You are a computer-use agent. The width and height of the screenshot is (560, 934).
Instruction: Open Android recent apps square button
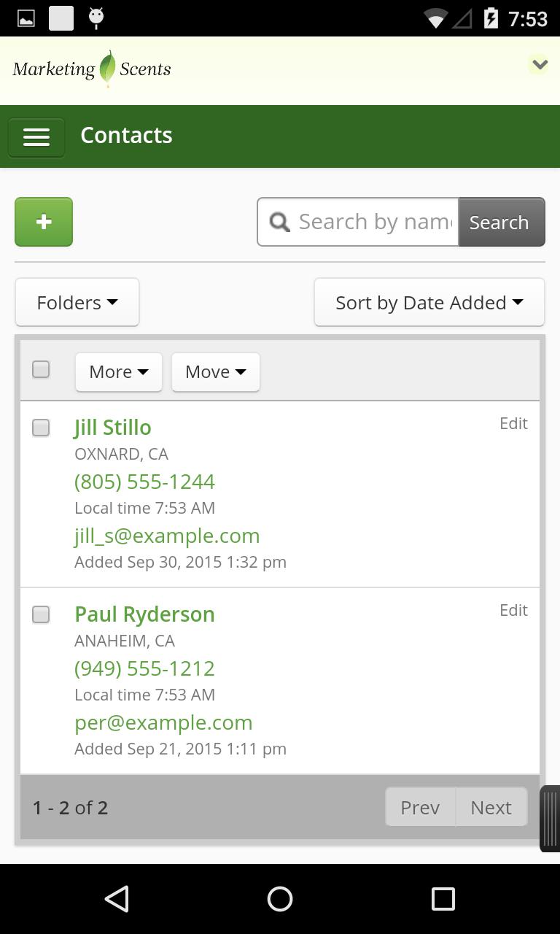[x=443, y=898]
